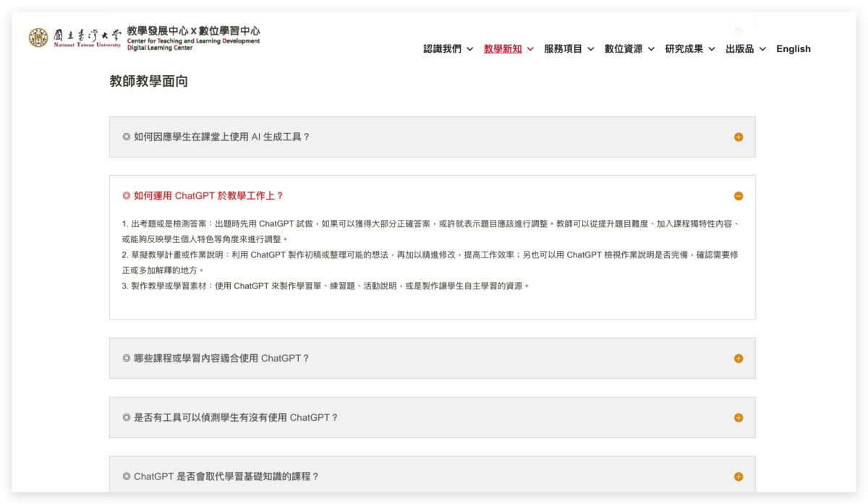The height and width of the screenshot is (504, 868).
Task: Open the 教學新知 menu
Action: [503, 49]
